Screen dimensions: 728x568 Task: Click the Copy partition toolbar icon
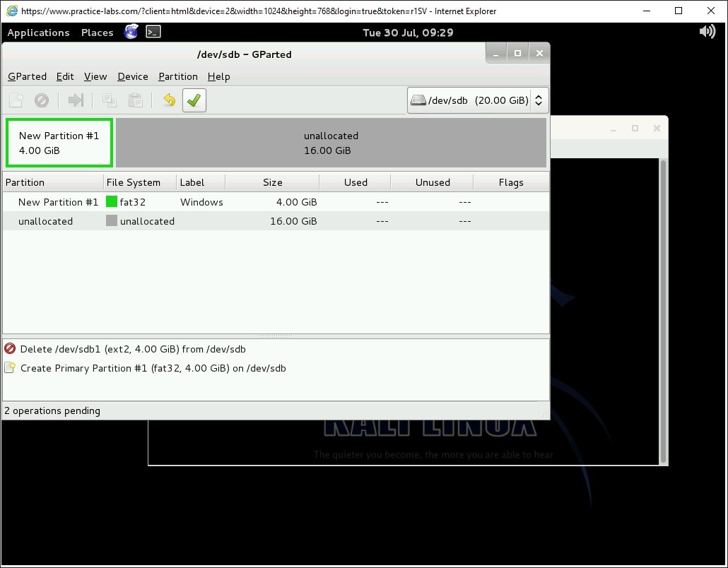109,100
